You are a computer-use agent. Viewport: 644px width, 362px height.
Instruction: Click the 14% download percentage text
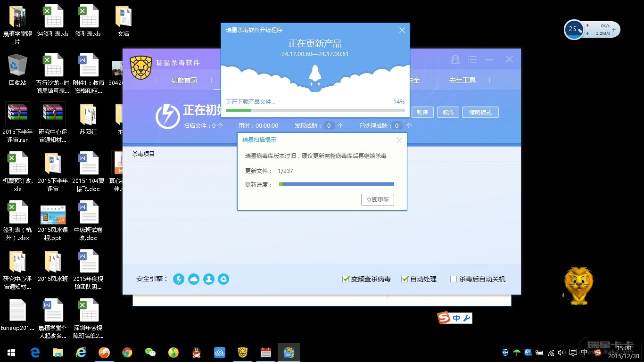(x=399, y=102)
